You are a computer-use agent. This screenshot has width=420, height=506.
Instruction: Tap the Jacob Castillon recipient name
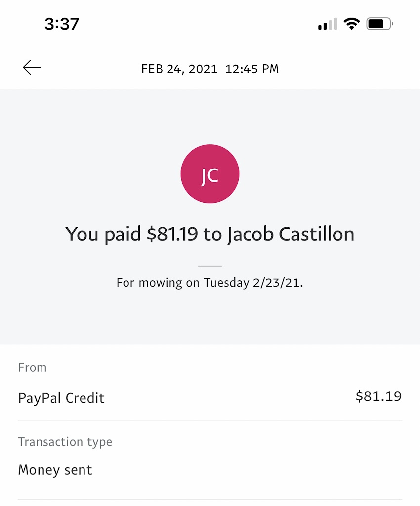point(291,234)
